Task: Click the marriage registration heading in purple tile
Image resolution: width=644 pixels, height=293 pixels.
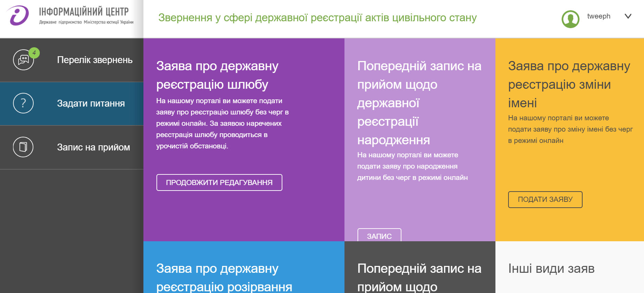Action: coord(217,75)
